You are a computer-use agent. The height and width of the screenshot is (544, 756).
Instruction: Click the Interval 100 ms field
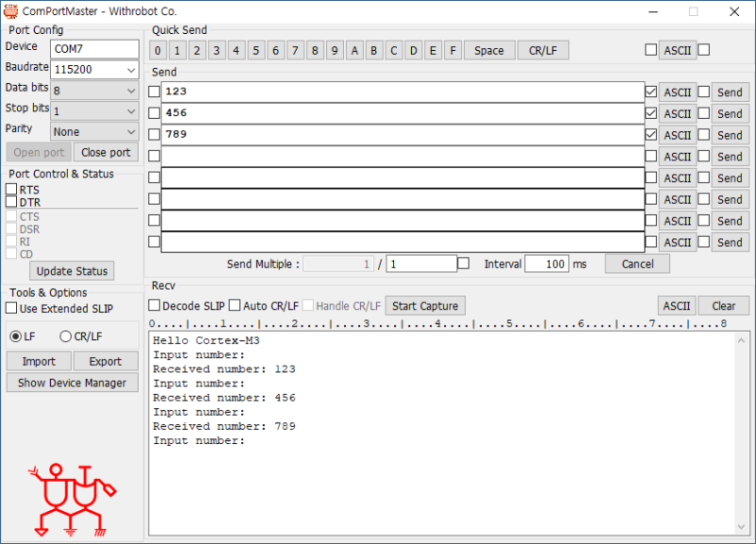pyautogui.click(x=547, y=264)
